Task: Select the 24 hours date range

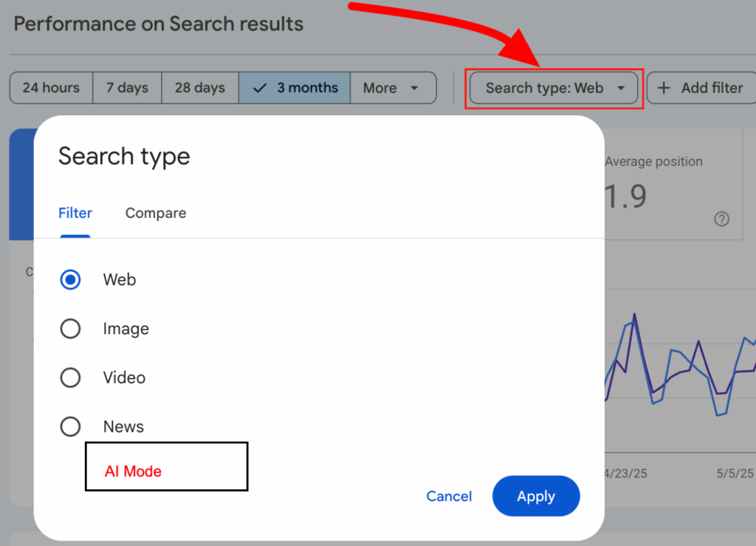Action: [x=50, y=87]
